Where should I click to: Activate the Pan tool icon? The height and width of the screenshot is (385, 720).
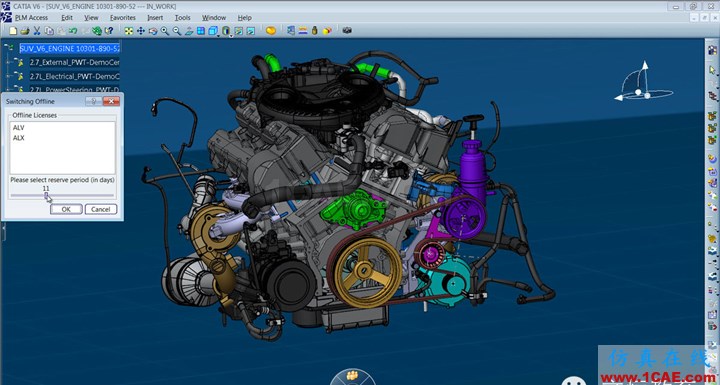coord(141,31)
